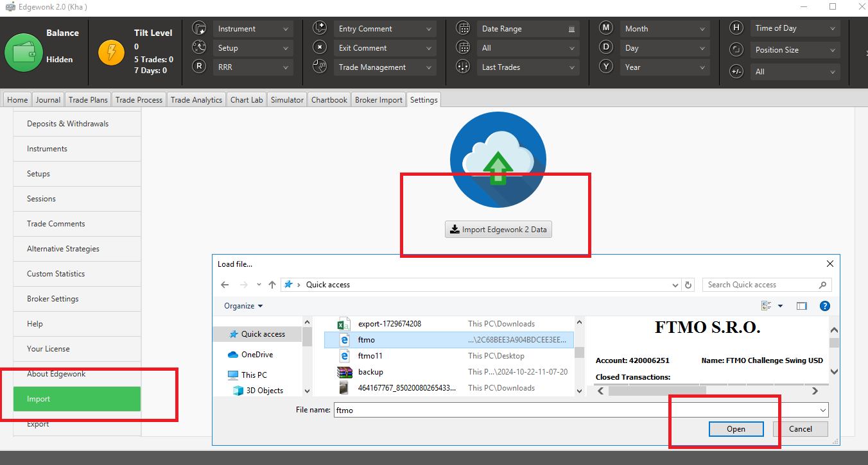Open the Chart Lab tab
The width and height of the screenshot is (868, 465).
247,99
